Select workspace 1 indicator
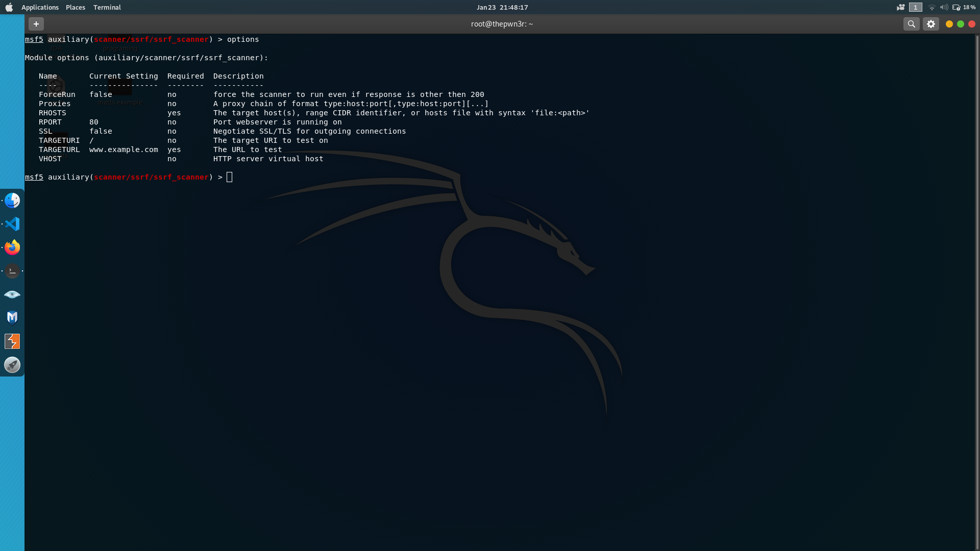 click(916, 7)
